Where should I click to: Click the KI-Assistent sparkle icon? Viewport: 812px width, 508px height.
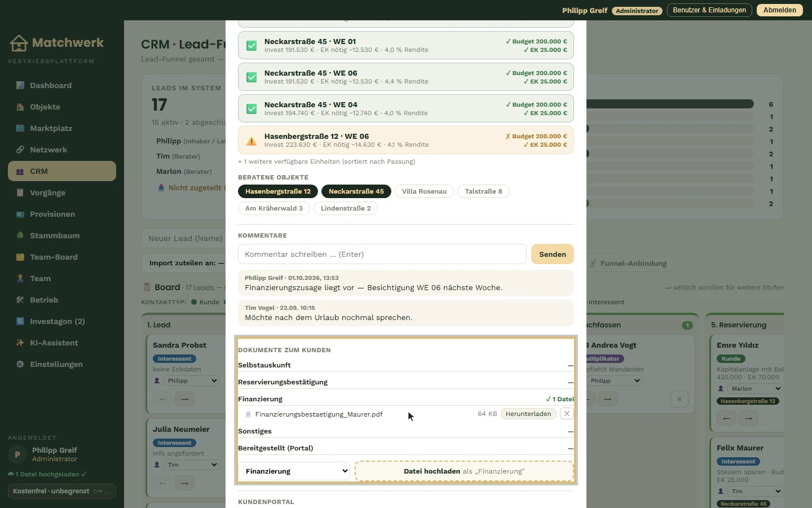pyautogui.click(x=20, y=343)
